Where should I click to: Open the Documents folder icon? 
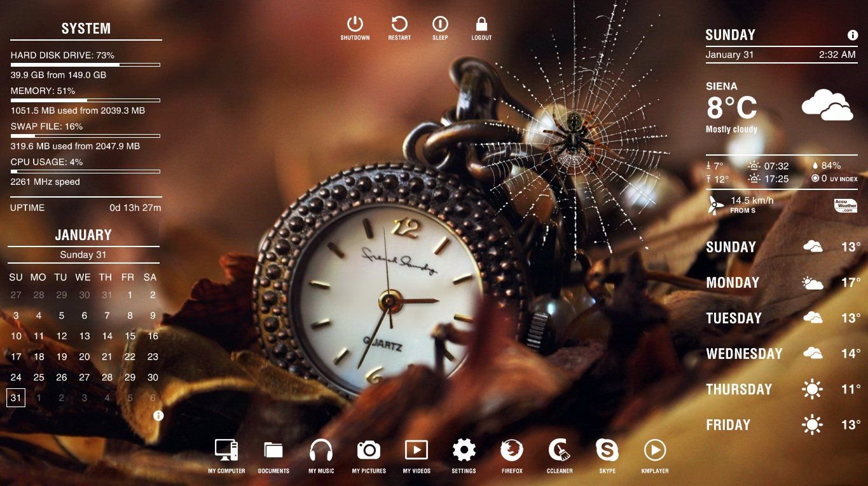(x=273, y=450)
